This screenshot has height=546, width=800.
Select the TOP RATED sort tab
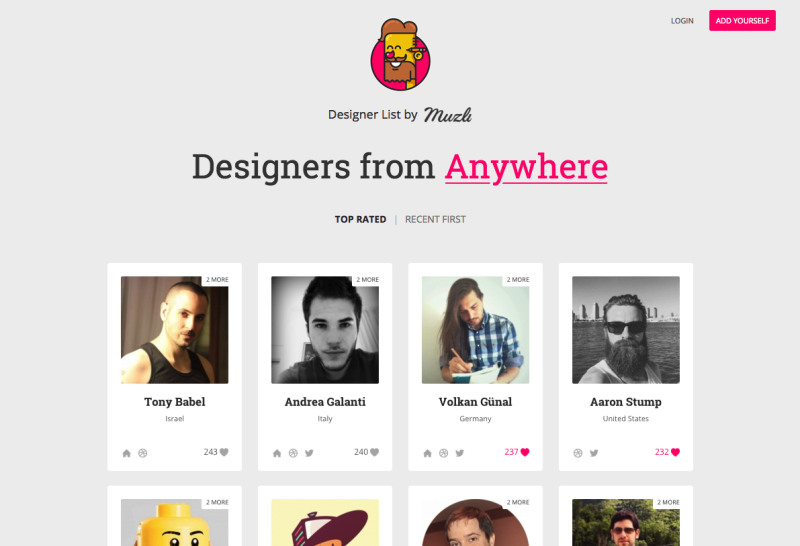click(x=360, y=219)
